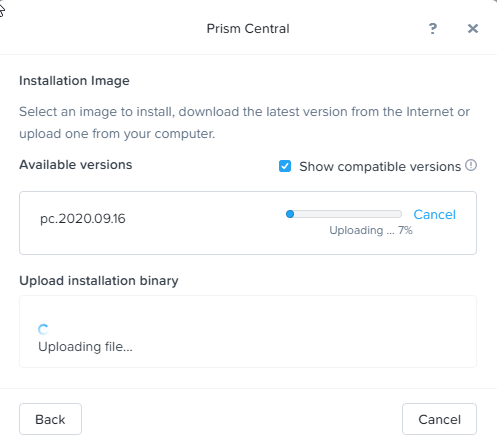Click the Select an image description text
The width and height of the screenshot is (497, 448).
click(244, 123)
